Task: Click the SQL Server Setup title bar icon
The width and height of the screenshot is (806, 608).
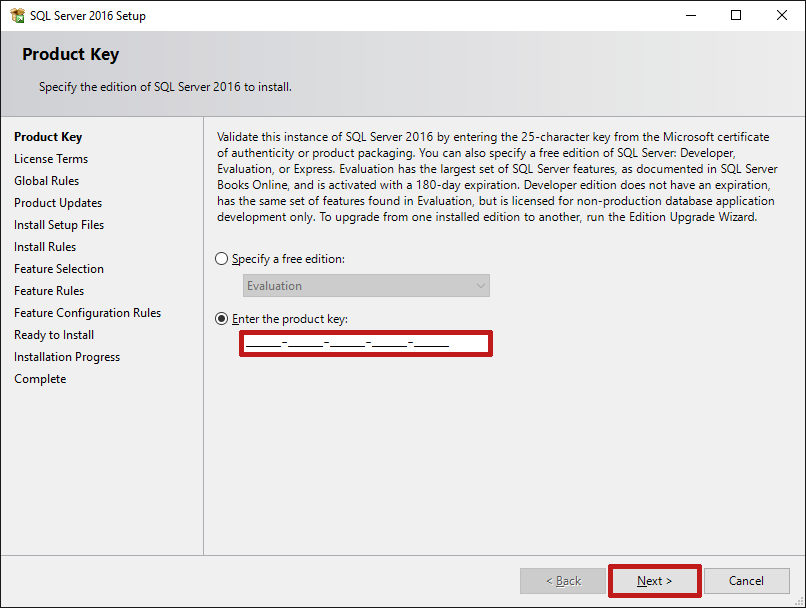Action: click(x=17, y=15)
